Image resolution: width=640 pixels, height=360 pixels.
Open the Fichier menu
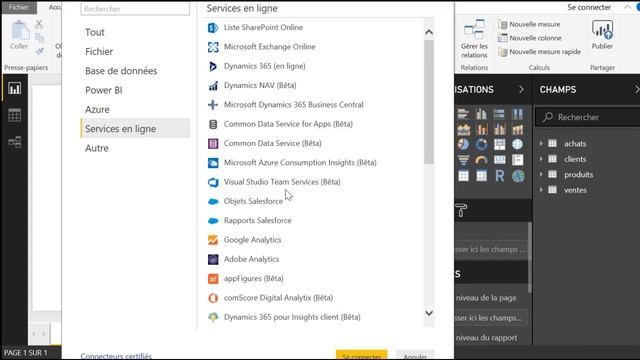click(19, 7)
